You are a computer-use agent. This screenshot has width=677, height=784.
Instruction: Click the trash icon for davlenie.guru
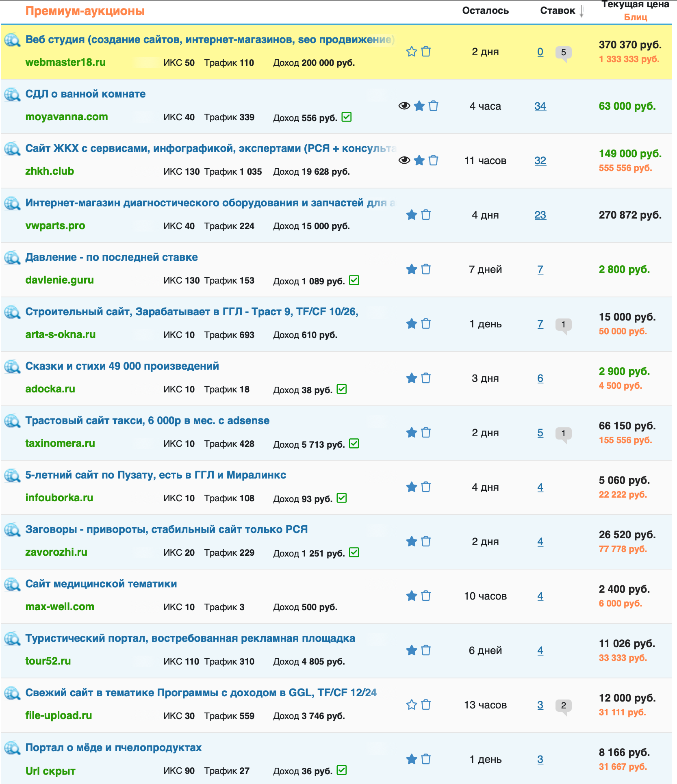[x=426, y=269]
